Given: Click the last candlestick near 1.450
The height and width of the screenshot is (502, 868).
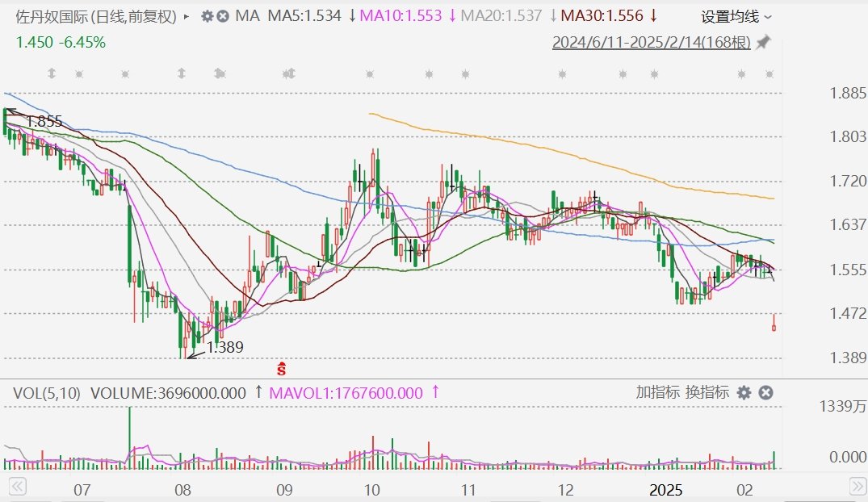Looking at the screenshot, I should 774,324.
